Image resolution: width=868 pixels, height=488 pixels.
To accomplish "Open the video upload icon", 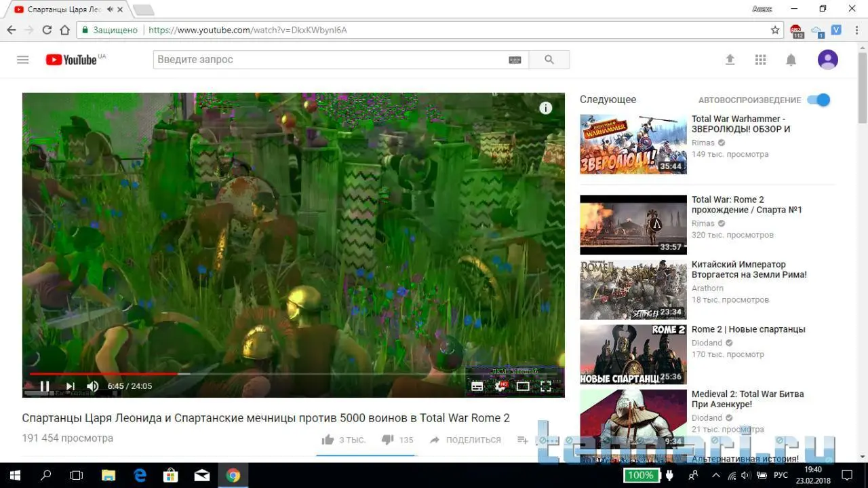I will [x=730, y=60].
